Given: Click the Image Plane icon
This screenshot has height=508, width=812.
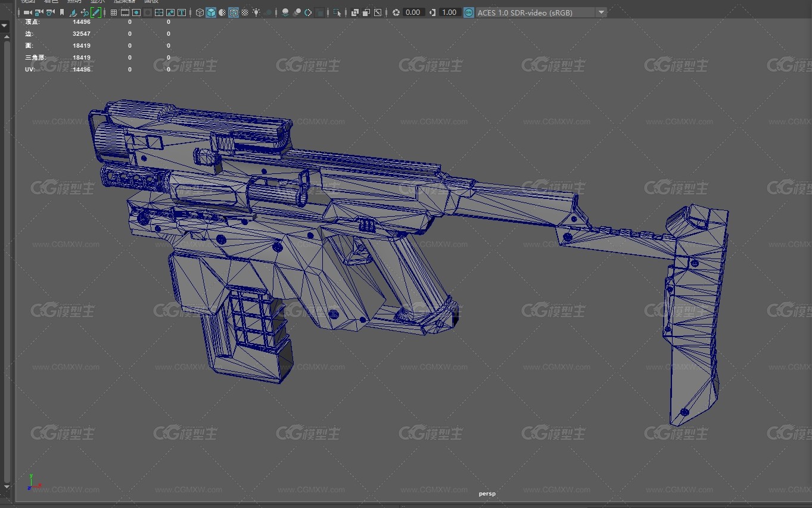Looking at the screenshot, I should click(73, 13).
